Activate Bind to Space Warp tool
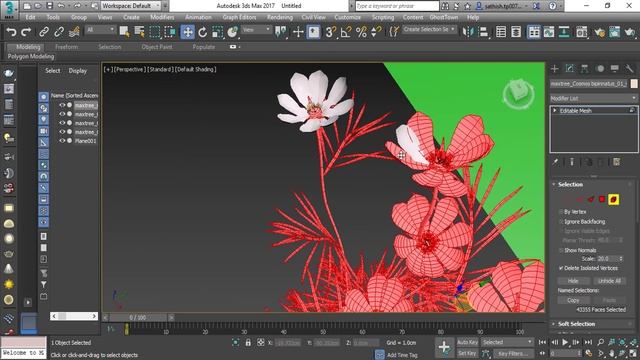This screenshot has width=640, height=360. coord(74,32)
